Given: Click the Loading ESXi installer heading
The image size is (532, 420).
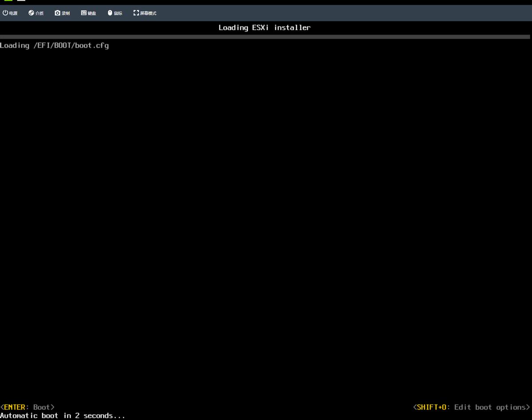Looking at the screenshot, I should (265, 27).
